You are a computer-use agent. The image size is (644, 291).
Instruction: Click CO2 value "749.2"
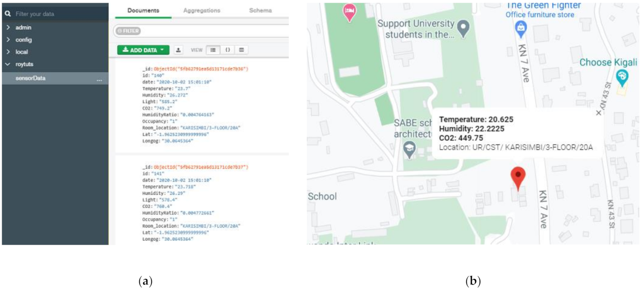pos(163,108)
